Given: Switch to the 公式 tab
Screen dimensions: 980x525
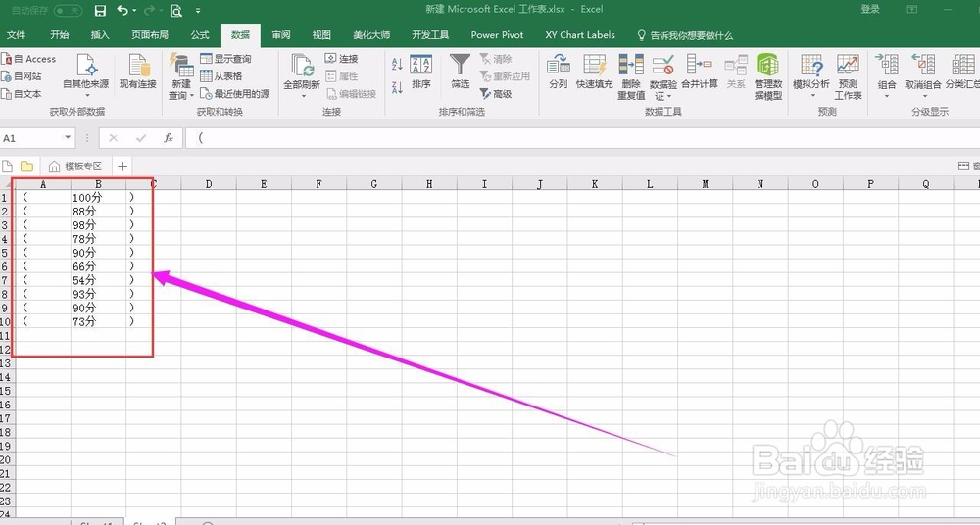Looking at the screenshot, I should tap(200, 35).
